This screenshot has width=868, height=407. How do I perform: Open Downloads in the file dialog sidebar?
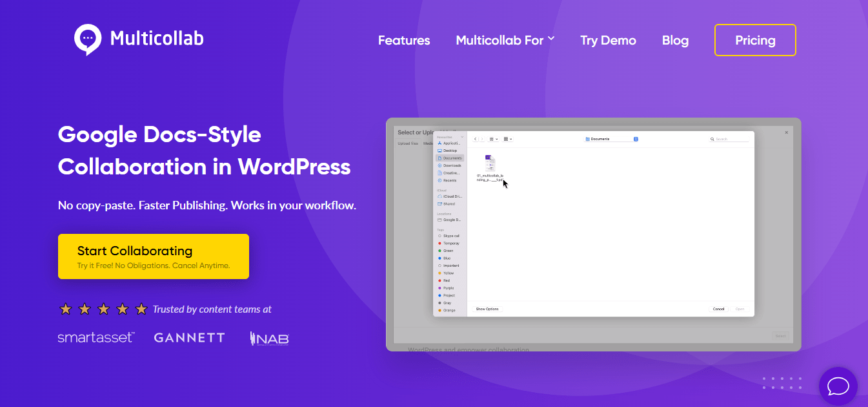[450, 165]
